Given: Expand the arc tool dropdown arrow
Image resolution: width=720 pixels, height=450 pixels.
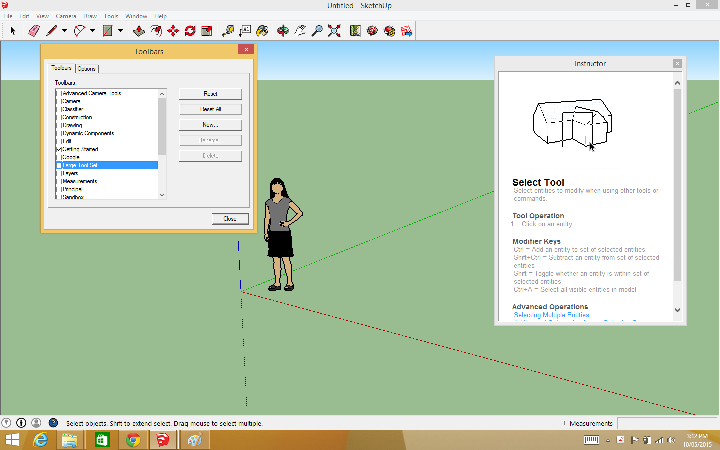Looking at the screenshot, I should click(x=92, y=30).
